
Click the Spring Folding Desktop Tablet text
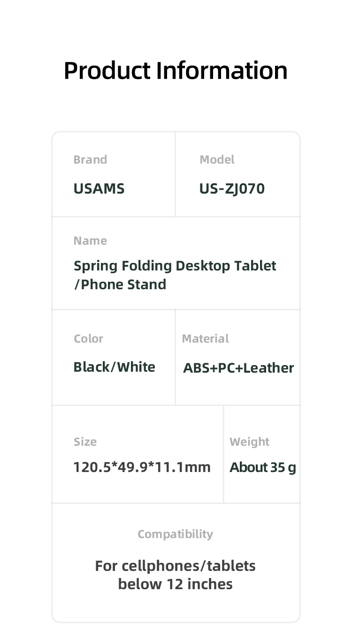tap(175, 266)
